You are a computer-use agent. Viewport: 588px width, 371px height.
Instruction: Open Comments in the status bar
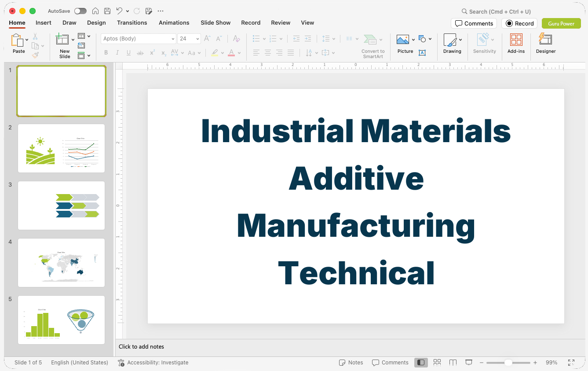pyautogui.click(x=390, y=363)
